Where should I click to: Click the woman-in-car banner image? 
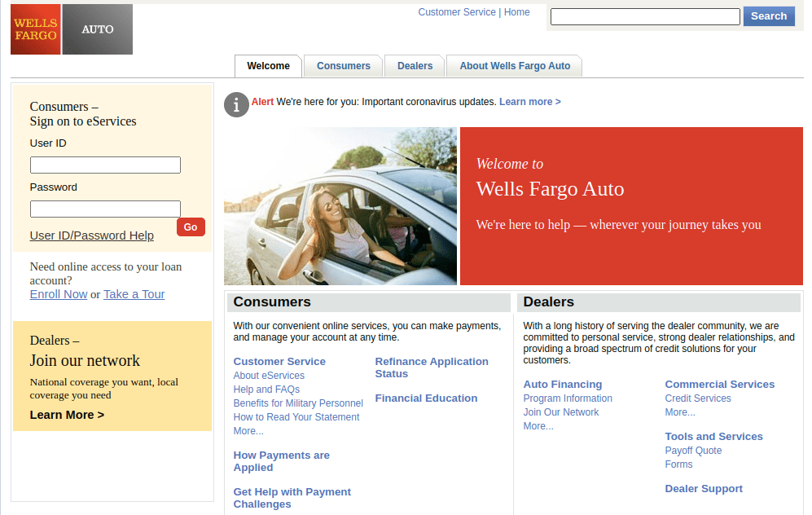340,206
